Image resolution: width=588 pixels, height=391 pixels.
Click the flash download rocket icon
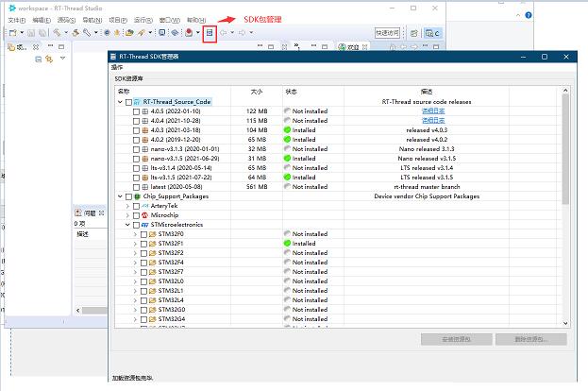(x=142, y=33)
